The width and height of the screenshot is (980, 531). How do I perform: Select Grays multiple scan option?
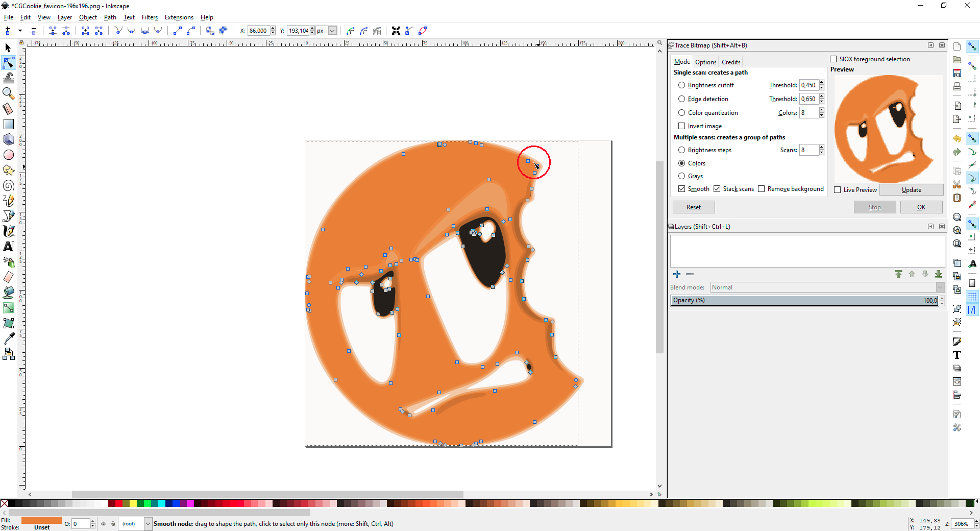682,176
